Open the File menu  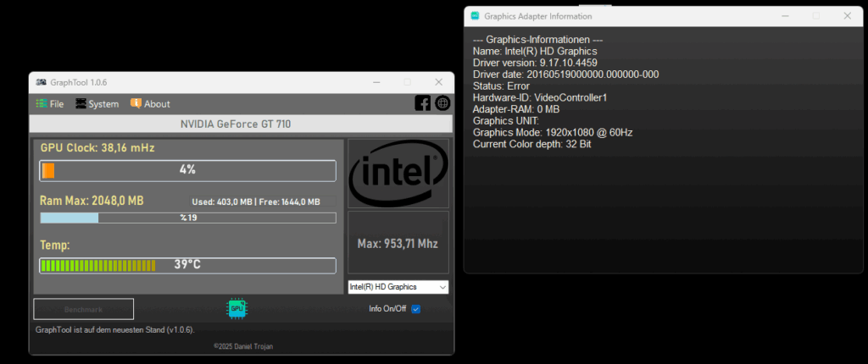click(x=49, y=104)
